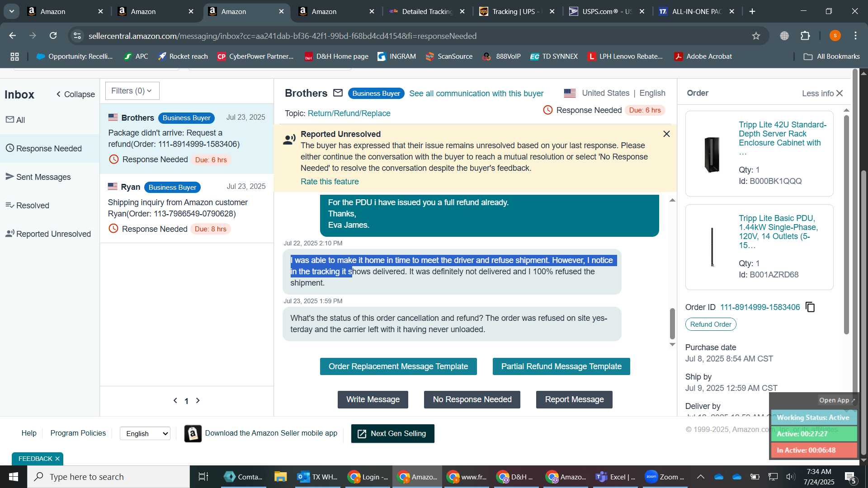The width and height of the screenshot is (868, 488).
Task: Click the conversation scrollbar thumb
Action: 672,324
